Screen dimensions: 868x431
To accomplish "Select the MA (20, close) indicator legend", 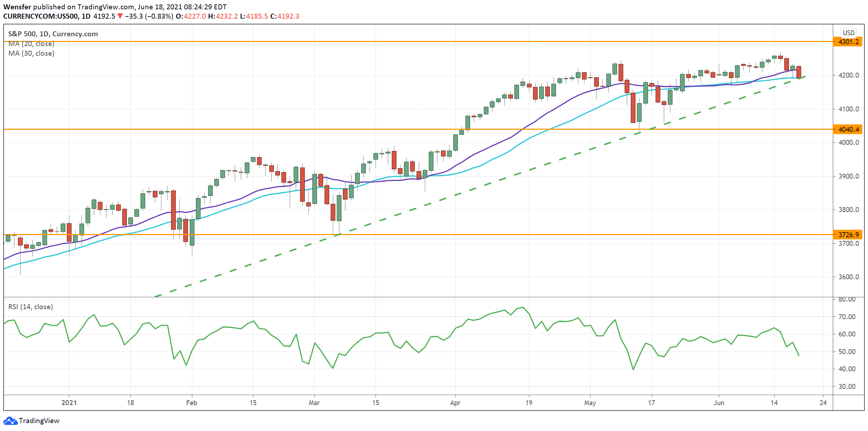I will pyautogui.click(x=31, y=44).
